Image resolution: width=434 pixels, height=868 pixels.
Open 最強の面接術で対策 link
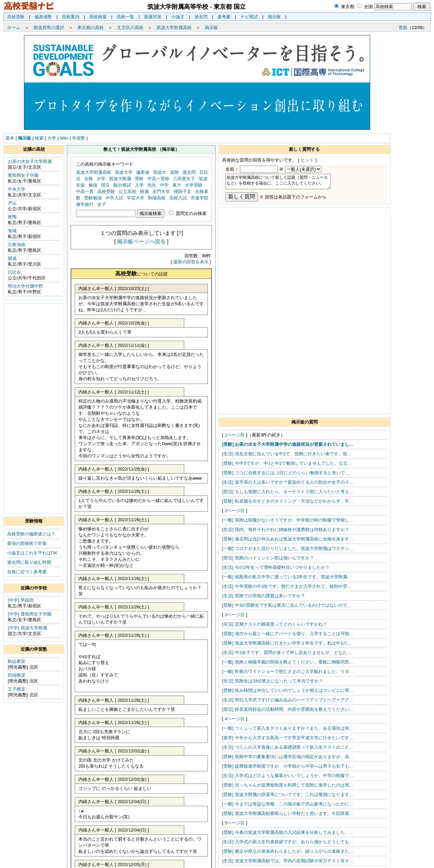coord(27,544)
